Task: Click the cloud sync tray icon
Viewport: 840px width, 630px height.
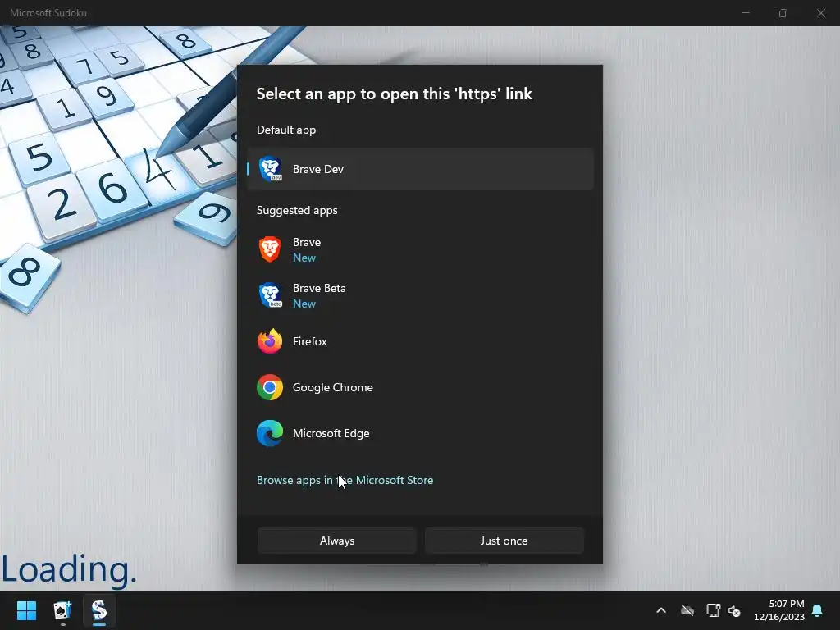Action: point(687,610)
